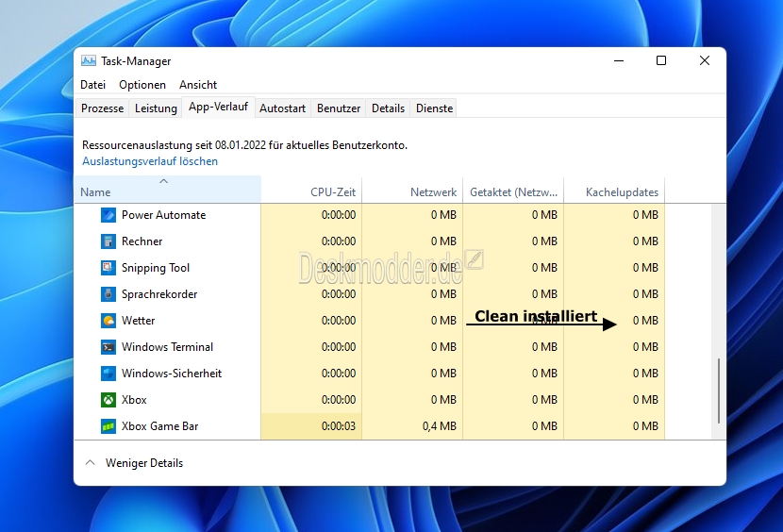Open the Dienste tab
The height and width of the screenshot is (532, 783).
click(x=435, y=108)
